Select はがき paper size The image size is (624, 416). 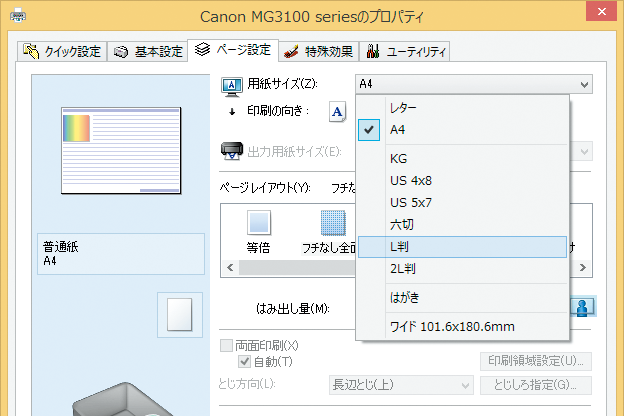462,297
